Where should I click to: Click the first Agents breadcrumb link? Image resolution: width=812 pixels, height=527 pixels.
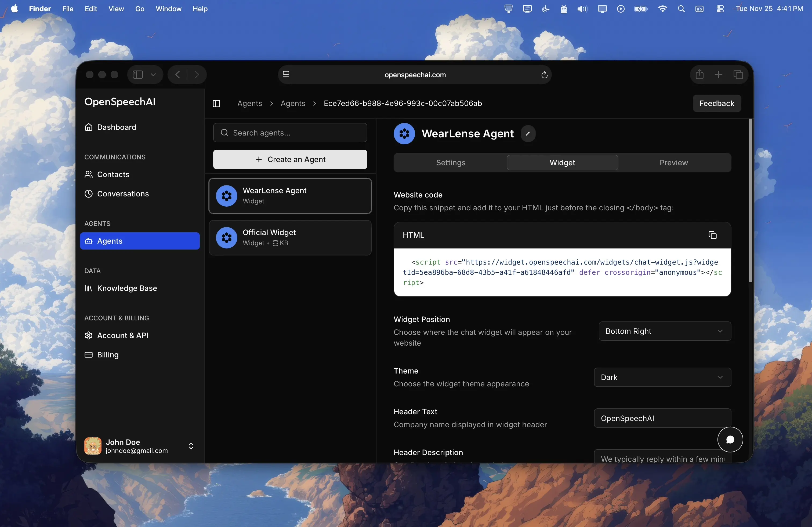tap(249, 103)
